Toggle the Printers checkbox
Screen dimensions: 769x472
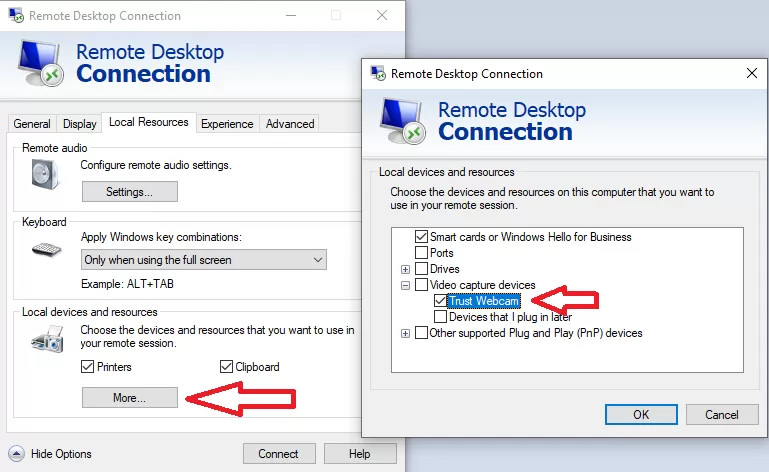point(87,367)
